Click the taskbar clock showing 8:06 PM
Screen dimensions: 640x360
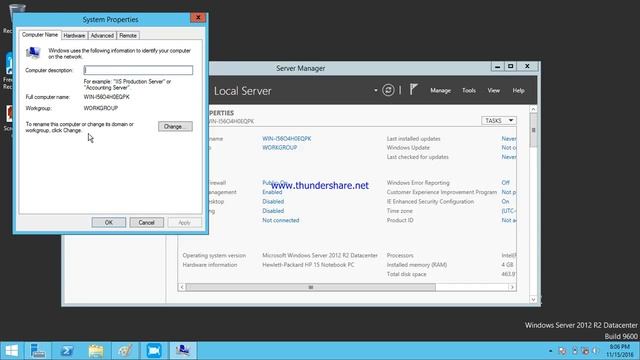tap(620, 351)
